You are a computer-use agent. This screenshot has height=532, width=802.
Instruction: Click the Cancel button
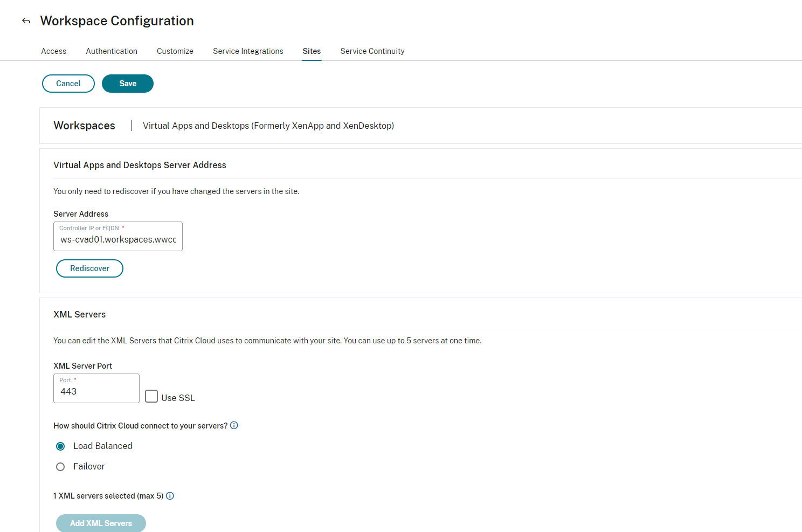[68, 84]
